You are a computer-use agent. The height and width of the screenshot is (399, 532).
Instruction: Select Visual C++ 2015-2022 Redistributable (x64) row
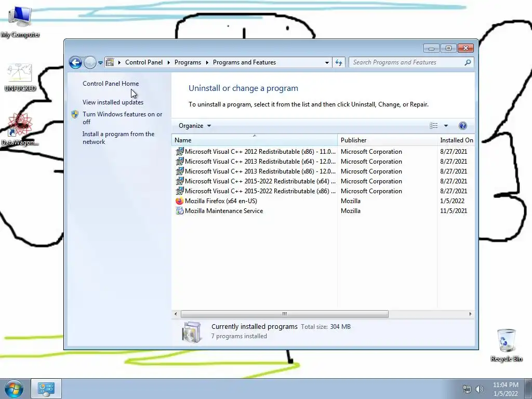tap(323, 181)
